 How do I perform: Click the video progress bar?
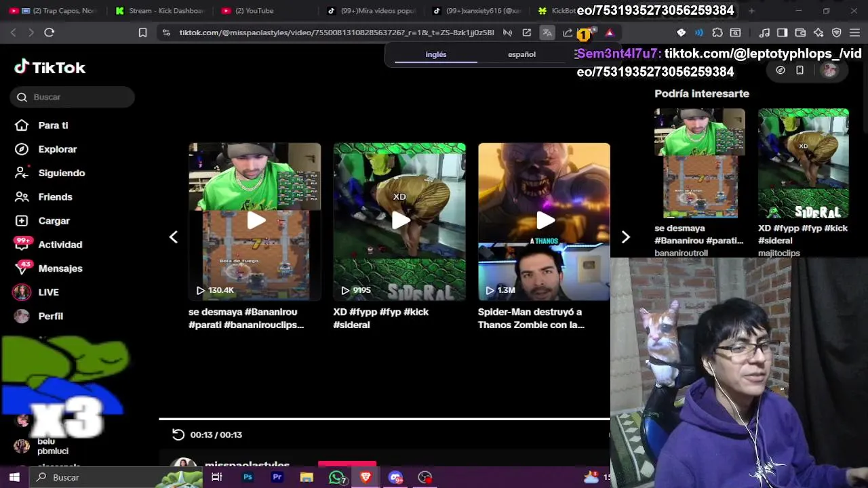pos(384,419)
